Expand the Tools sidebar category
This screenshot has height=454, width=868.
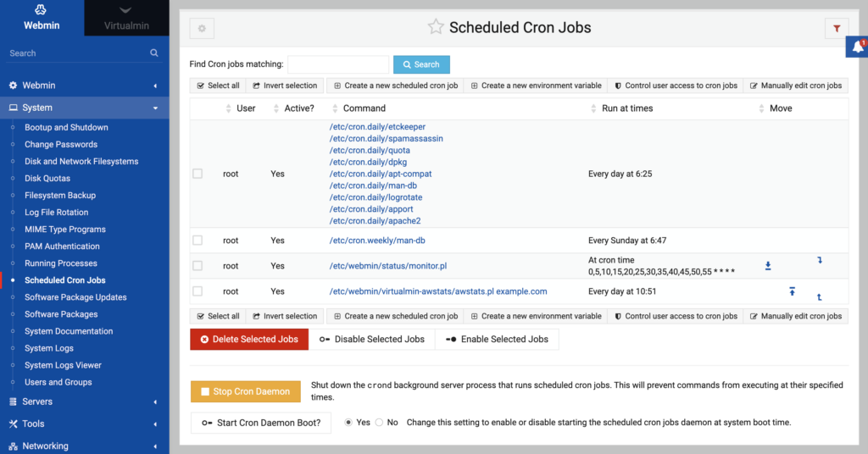[x=84, y=424]
